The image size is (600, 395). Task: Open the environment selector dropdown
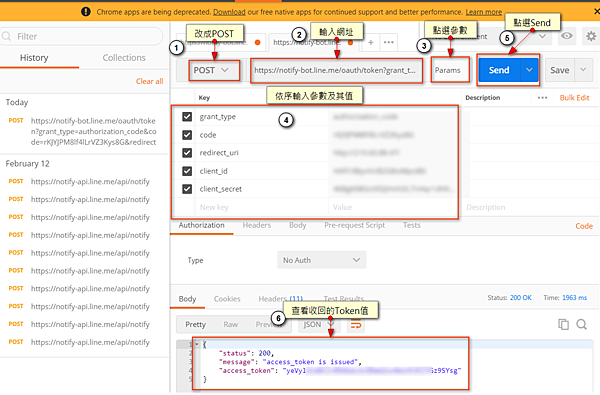coord(542,36)
